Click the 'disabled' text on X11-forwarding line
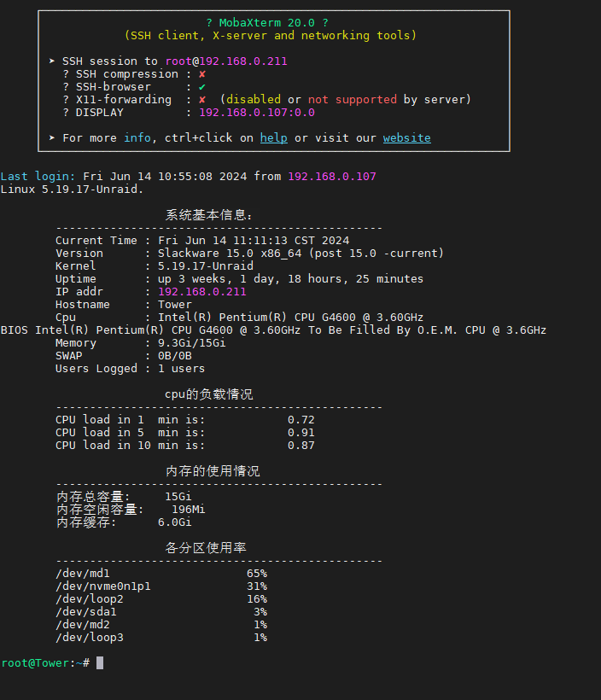Image resolution: width=601 pixels, height=700 pixels. pyautogui.click(x=253, y=100)
